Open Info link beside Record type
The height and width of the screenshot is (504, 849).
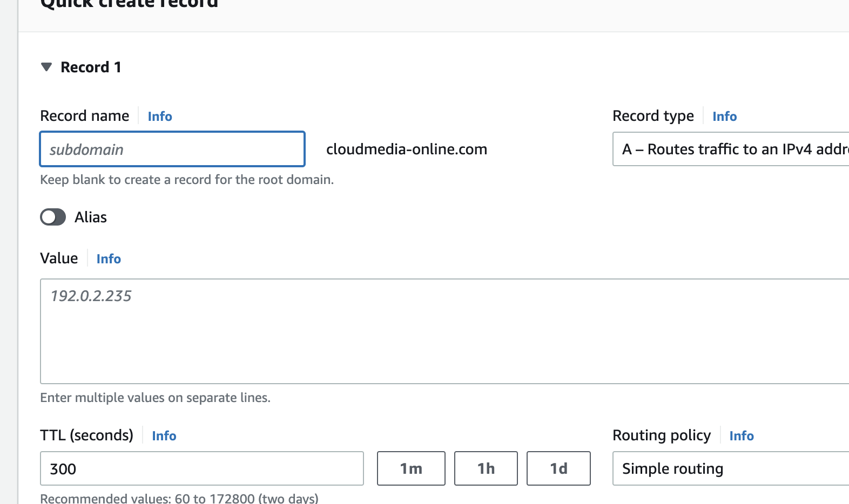[x=724, y=117]
